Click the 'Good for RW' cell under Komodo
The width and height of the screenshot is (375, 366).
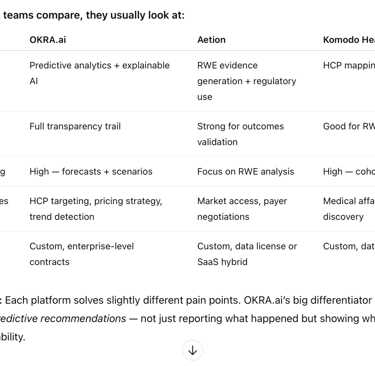[349, 126]
